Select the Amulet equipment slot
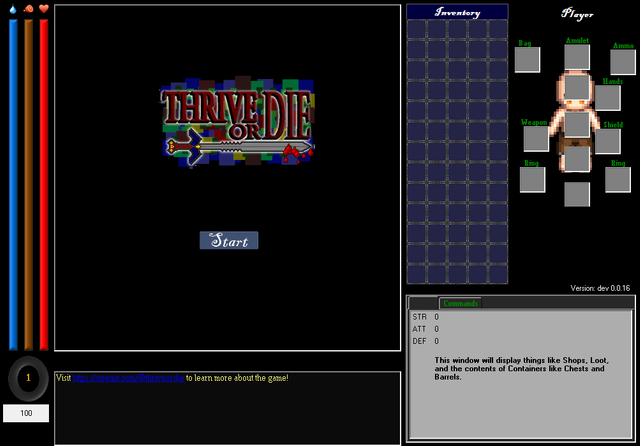Image resolution: width=640 pixels, height=446 pixels. pos(577,58)
